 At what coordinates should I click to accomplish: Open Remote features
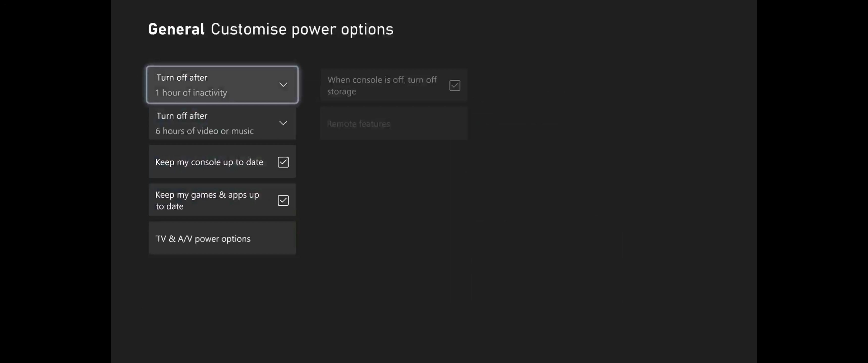[393, 124]
